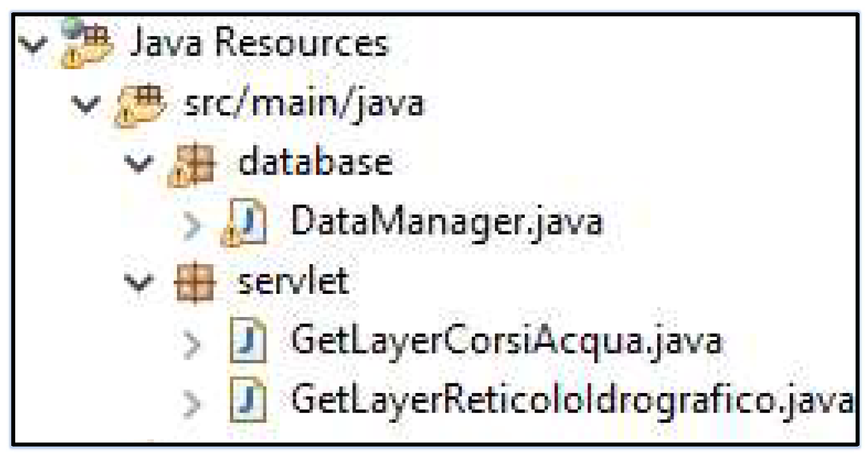Image resolution: width=868 pixels, height=460 pixels.
Task: Select the src/main/java label
Action: tap(304, 104)
